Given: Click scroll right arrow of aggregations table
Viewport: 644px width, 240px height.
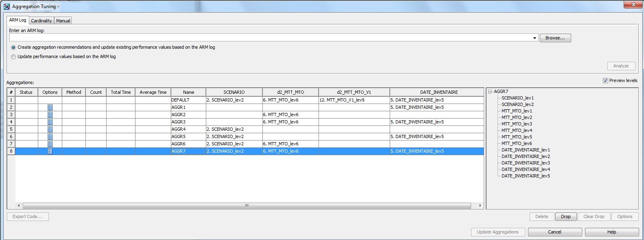Looking at the screenshot, I should tap(480, 206).
